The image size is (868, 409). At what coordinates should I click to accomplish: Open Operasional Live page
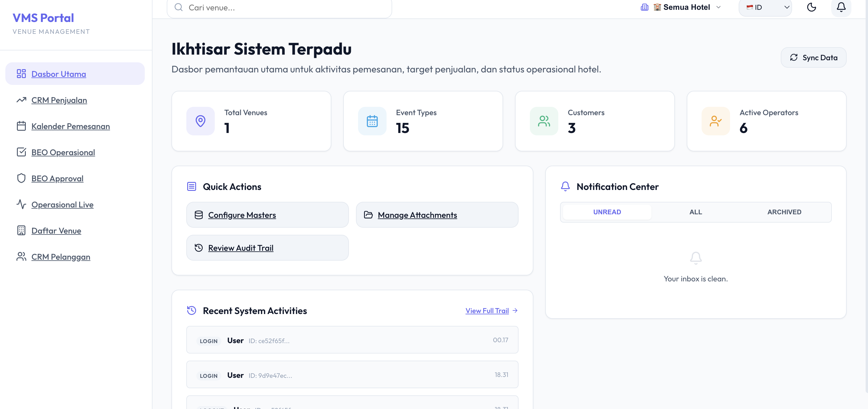pos(75,204)
